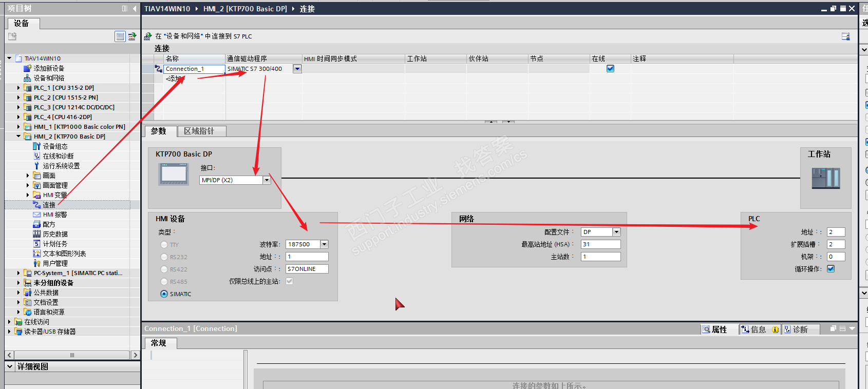Switch to the Area pointer tab
Image resolution: width=868 pixels, height=389 pixels.
coord(201,131)
